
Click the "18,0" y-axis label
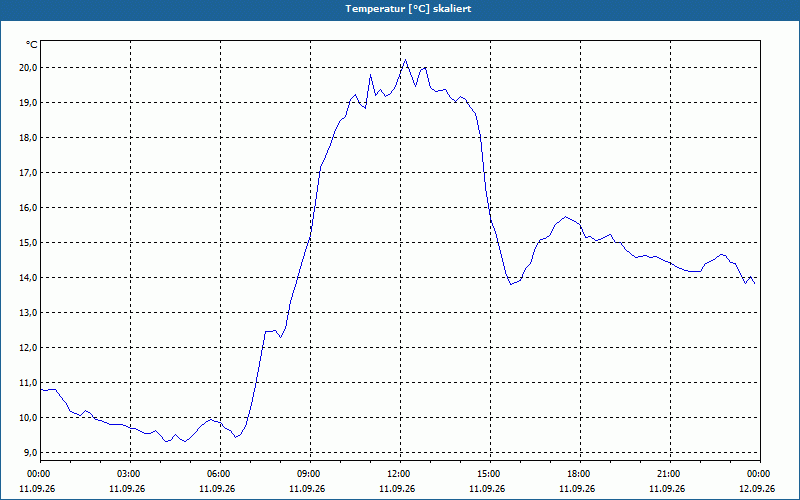point(28,138)
